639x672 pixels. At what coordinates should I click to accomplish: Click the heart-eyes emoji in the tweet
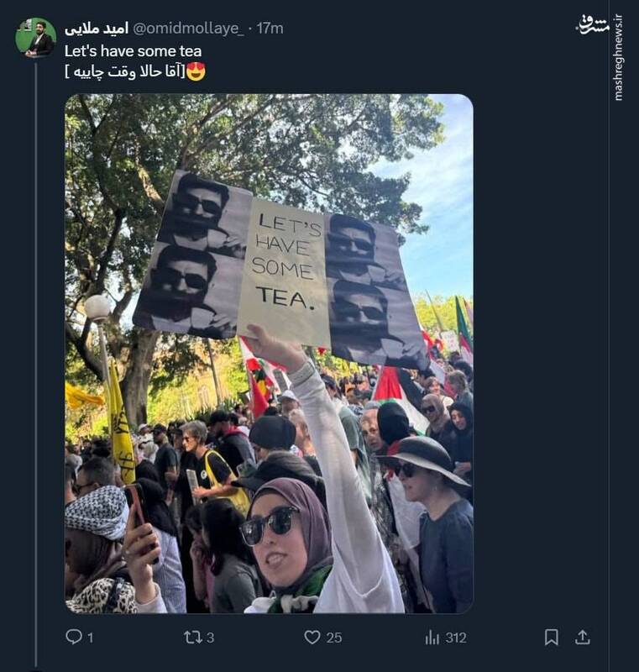(196, 72)
